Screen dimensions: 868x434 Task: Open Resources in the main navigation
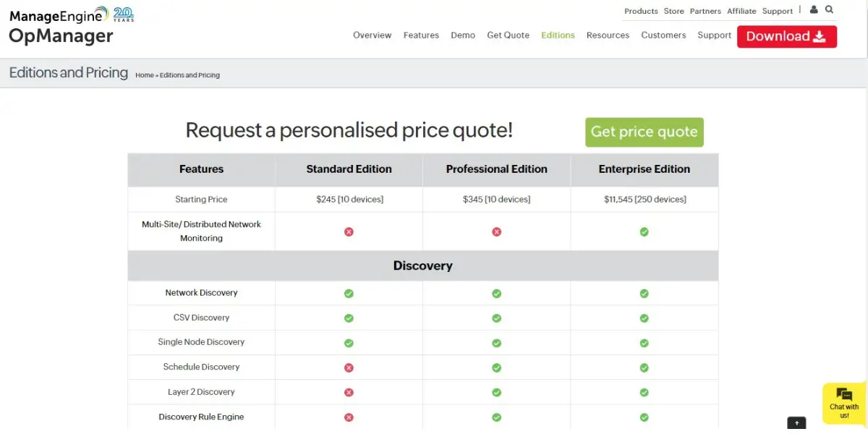(x=608, y=35)
